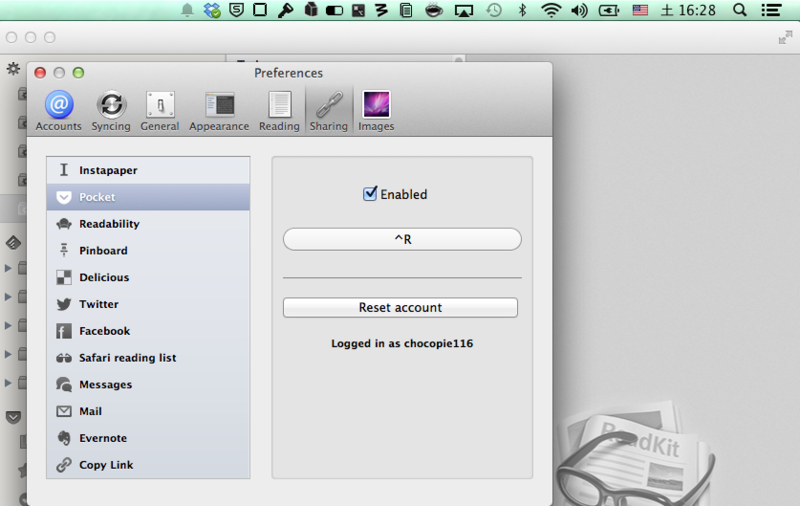Click the US flag input source menu

coord(640,10)
